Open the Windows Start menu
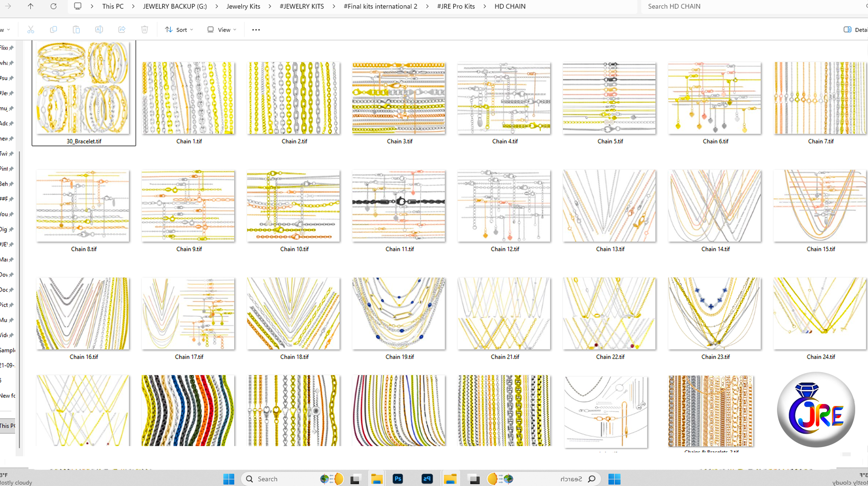Image resolution: width=868 pixels, height=486 pixels. point(228,479)
